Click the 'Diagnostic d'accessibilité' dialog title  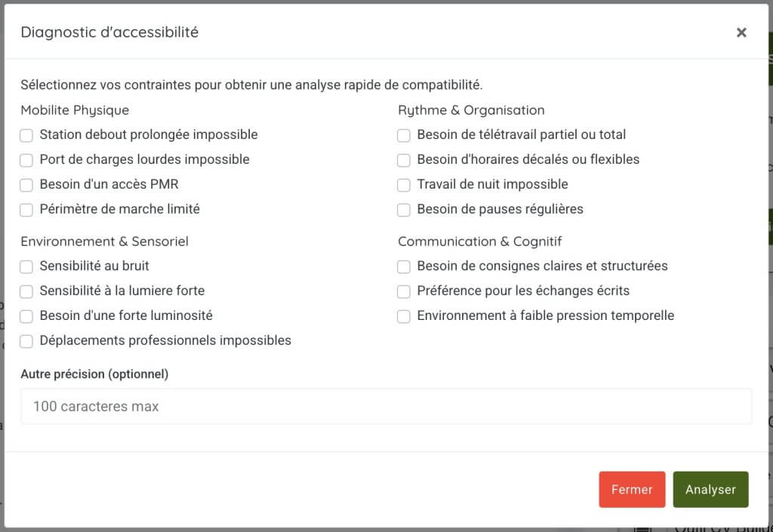click(109, 32)
